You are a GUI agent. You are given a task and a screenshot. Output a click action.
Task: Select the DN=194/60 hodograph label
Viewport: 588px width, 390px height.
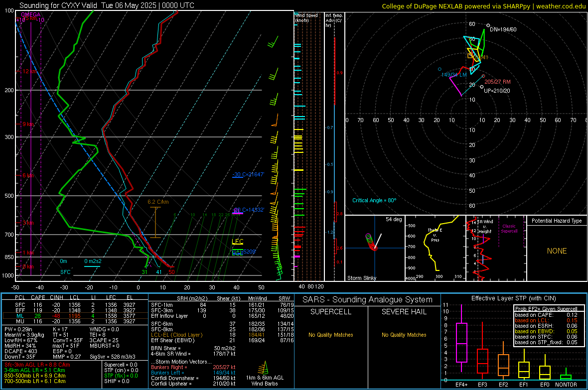pyautogui.click(x=503, y=29)
